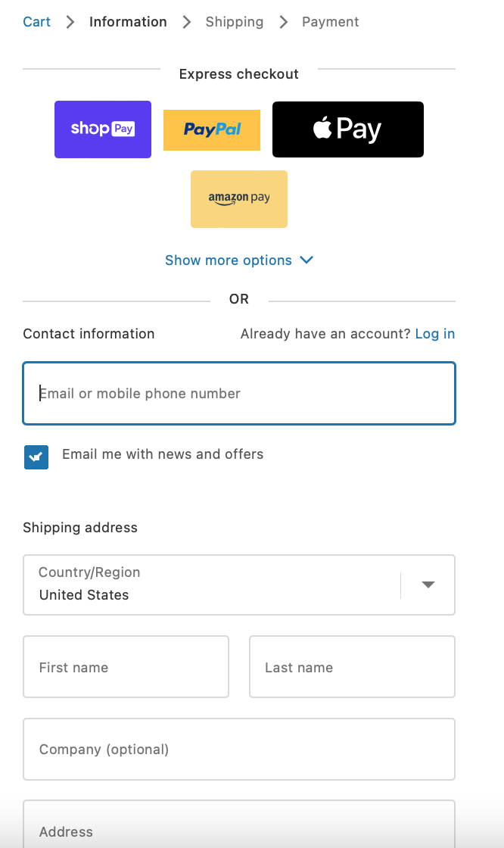Click the Last name field
504x848 pixels.
click(x=352, y=667)
